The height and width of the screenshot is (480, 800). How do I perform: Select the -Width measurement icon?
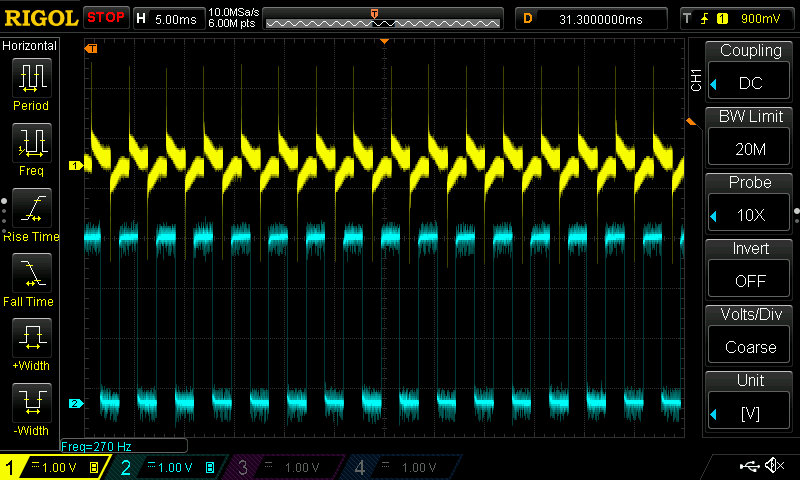pos(32,402)
